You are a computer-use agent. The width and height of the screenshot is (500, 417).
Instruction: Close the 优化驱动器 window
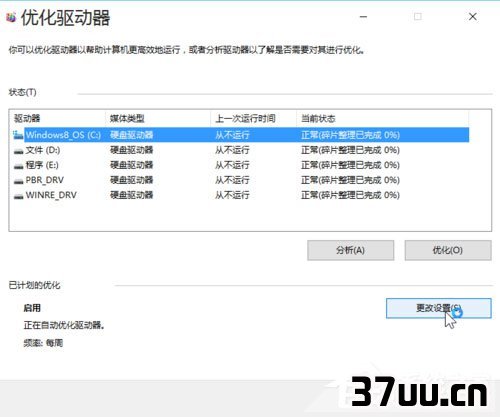coord(473,17)
